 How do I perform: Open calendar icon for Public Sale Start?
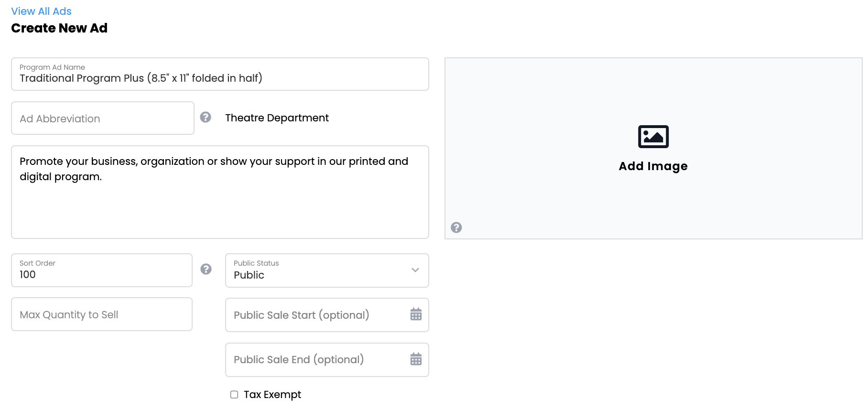coord(416,314)
